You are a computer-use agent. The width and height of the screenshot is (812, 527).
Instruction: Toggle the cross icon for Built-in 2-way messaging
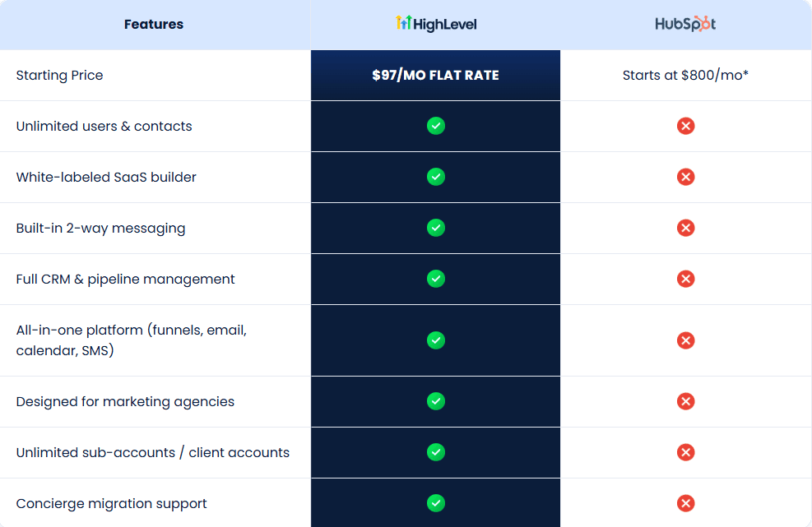[x=685, y=228]
